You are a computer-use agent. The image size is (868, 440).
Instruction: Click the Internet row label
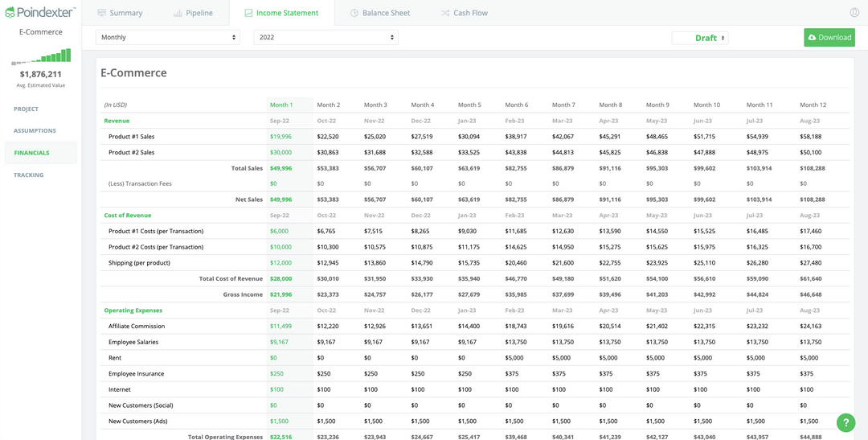click(120, 389)
